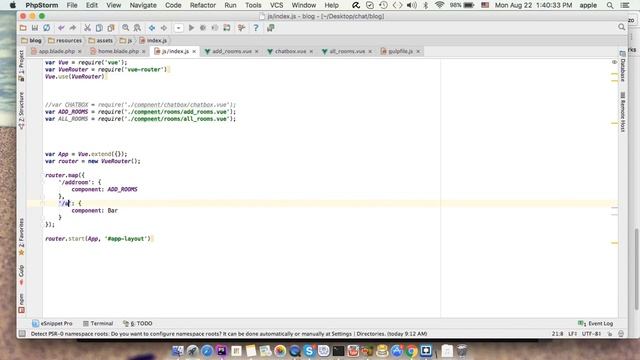Open the Event Log
The width and height of the screenshot is (640, 360).
(596, 323)
